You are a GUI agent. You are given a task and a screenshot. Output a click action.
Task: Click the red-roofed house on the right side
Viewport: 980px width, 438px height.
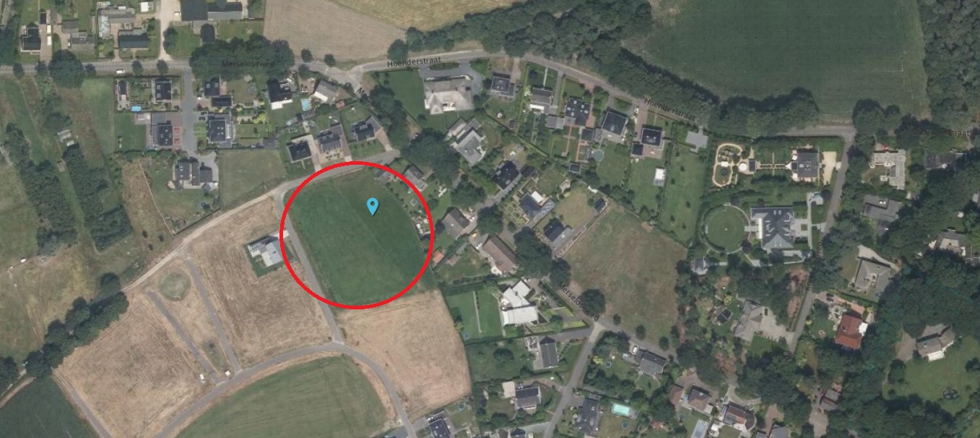(850, 330)
